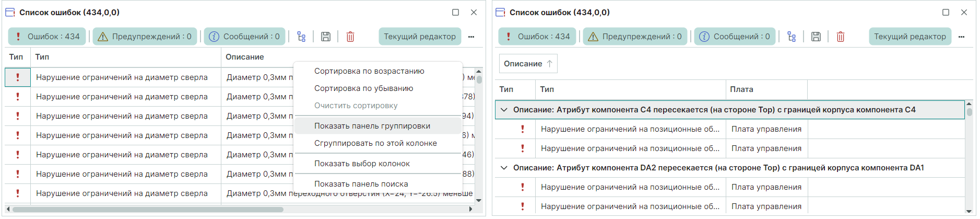Click 'Описание' grouping chip in group panel
The height and width of the screenshot is (219, 980).
(x=528, y=64)
